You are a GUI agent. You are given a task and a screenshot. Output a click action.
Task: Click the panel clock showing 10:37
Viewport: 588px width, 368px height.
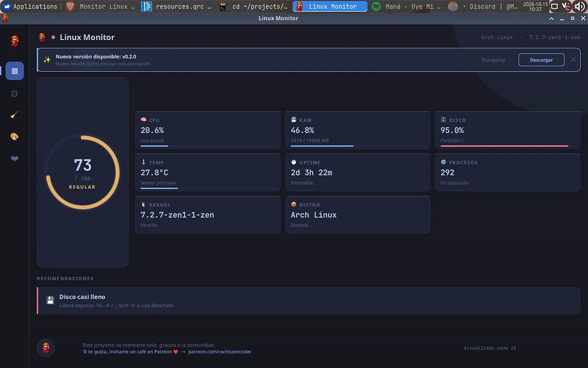(535, 6)
